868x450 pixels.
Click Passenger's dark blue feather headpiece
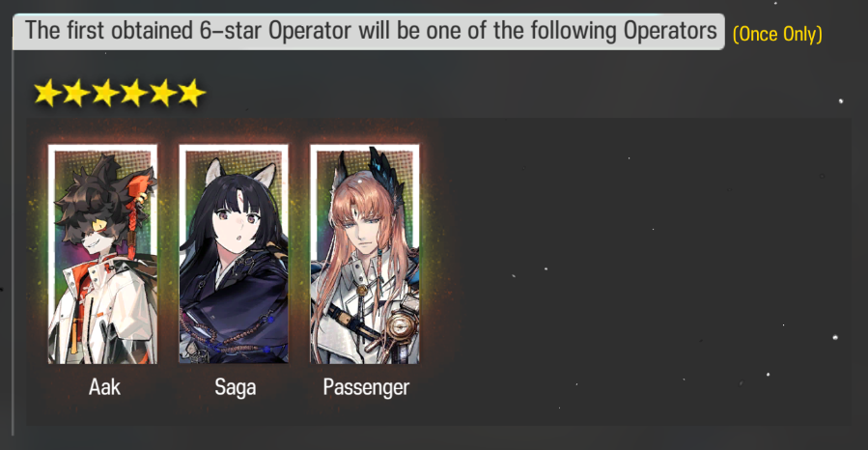click(386, 173)
